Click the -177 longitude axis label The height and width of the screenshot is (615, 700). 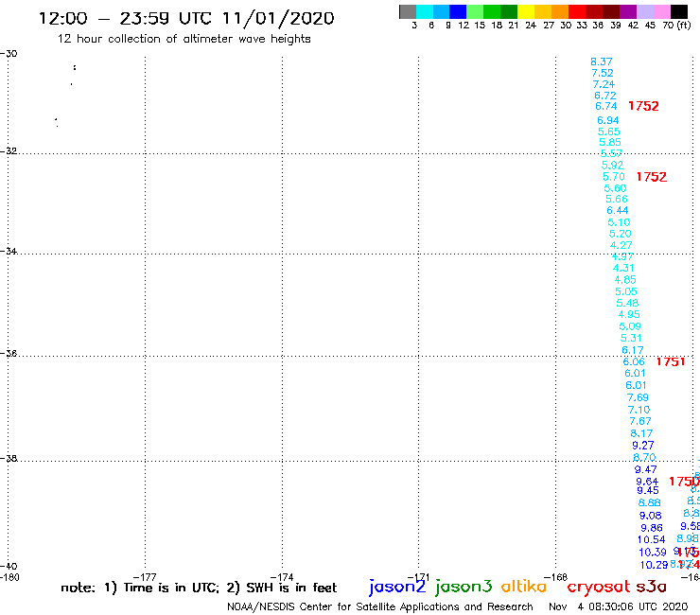pos(146,577)
